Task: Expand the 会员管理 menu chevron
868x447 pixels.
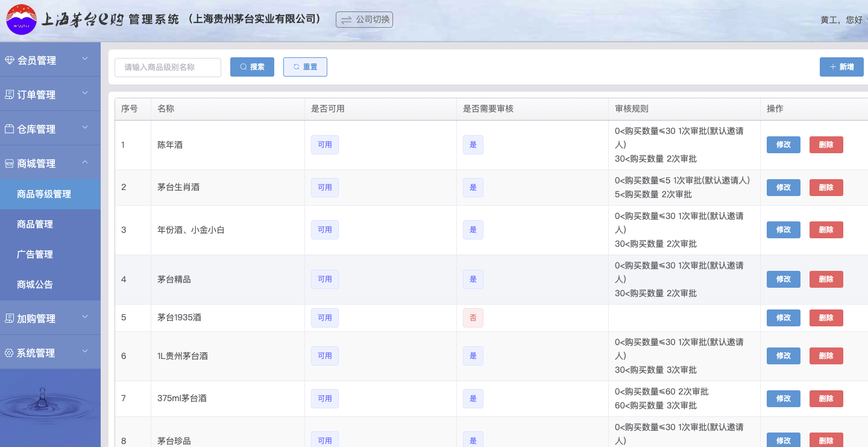Action: (x=85, y=59)
